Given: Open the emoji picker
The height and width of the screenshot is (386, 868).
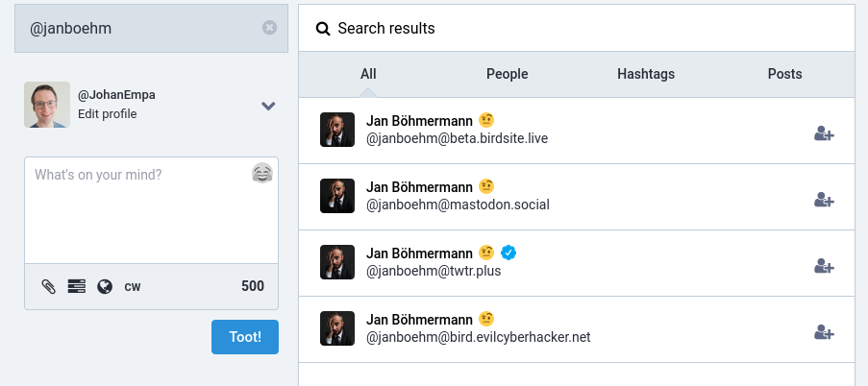Looking at the screenshot, I should point(262,174).
